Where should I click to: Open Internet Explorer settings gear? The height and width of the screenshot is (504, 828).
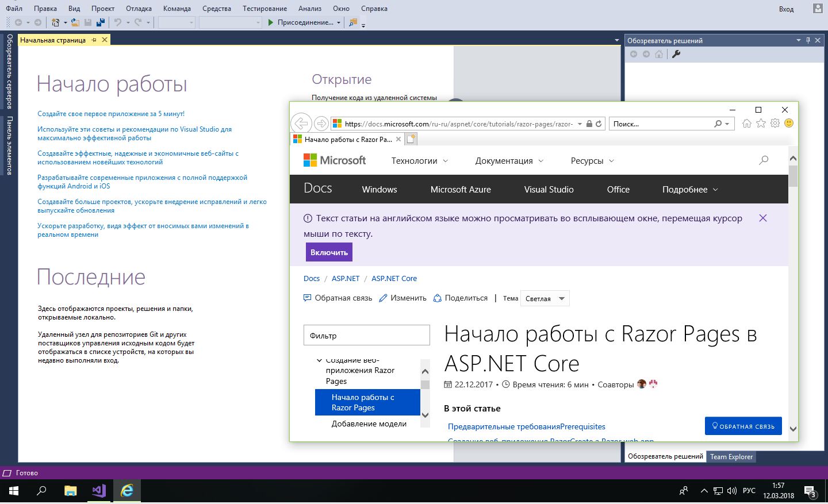click(x=775, y=123)
